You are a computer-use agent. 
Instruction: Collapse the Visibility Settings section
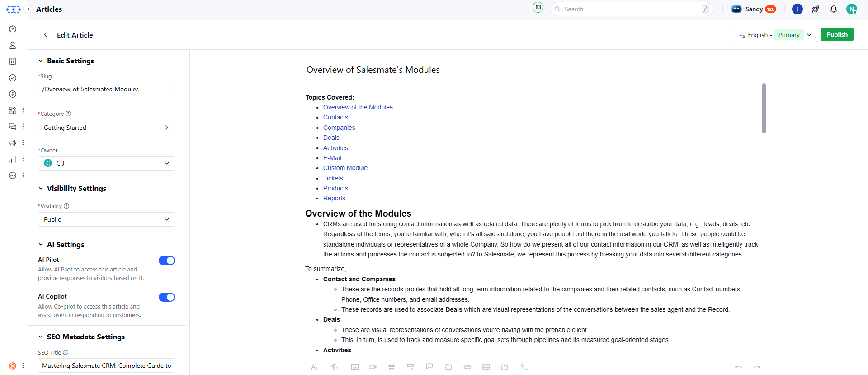(x=41, y=188)
